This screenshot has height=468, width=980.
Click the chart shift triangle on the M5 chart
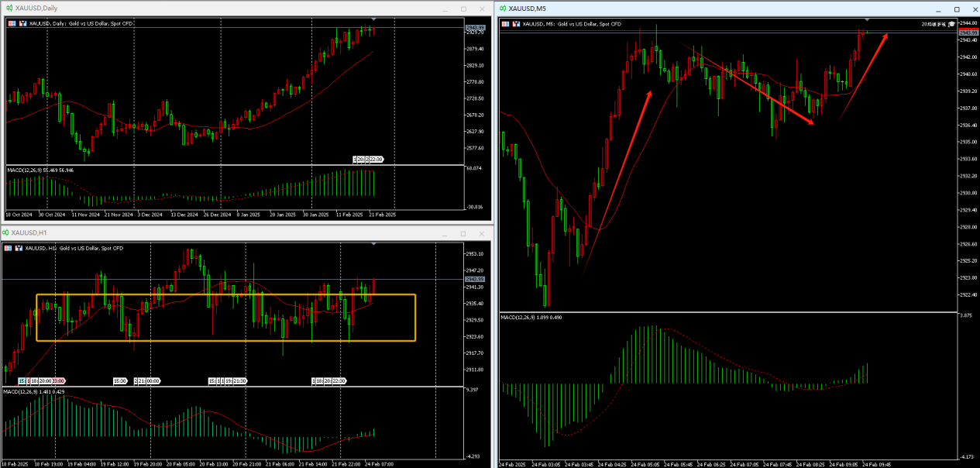tap(868, 19)
